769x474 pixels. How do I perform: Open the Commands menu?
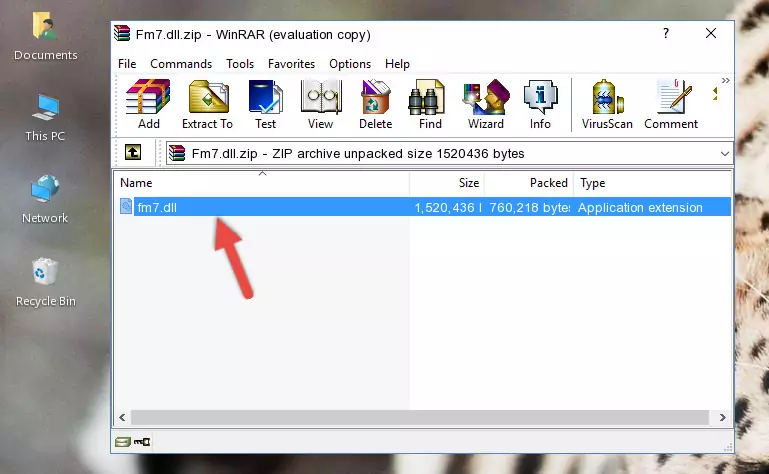181,64
